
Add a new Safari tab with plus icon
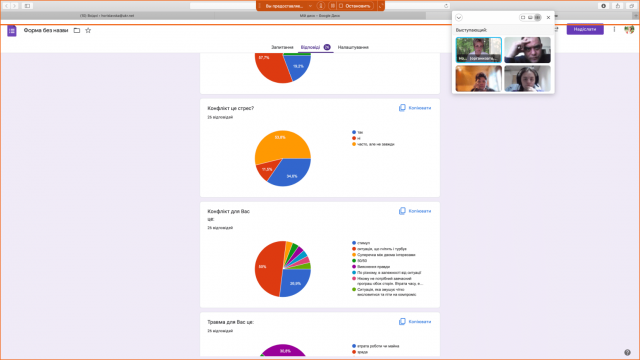click(636, 16)
